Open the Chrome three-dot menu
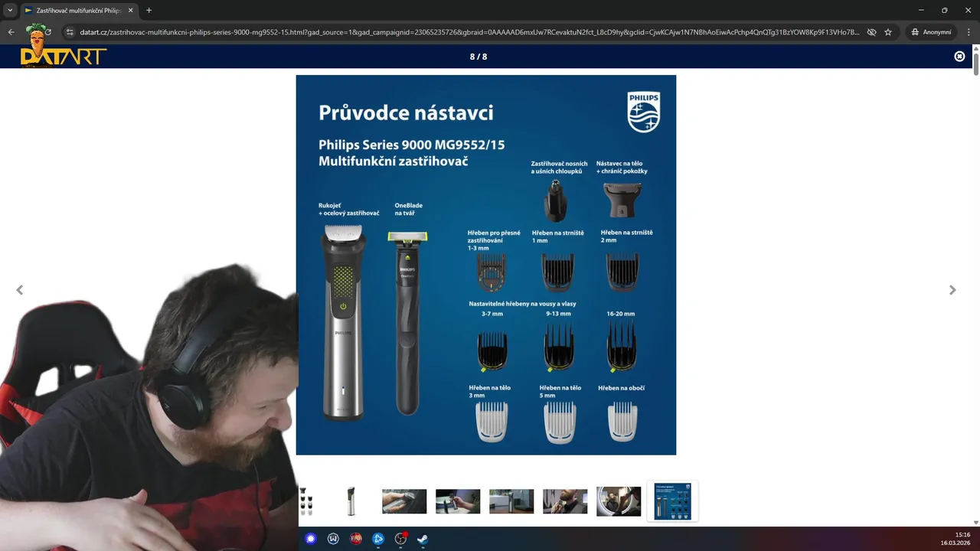This screenshot has width=980, height=551. pyautogui.click(x=969, y=32)
